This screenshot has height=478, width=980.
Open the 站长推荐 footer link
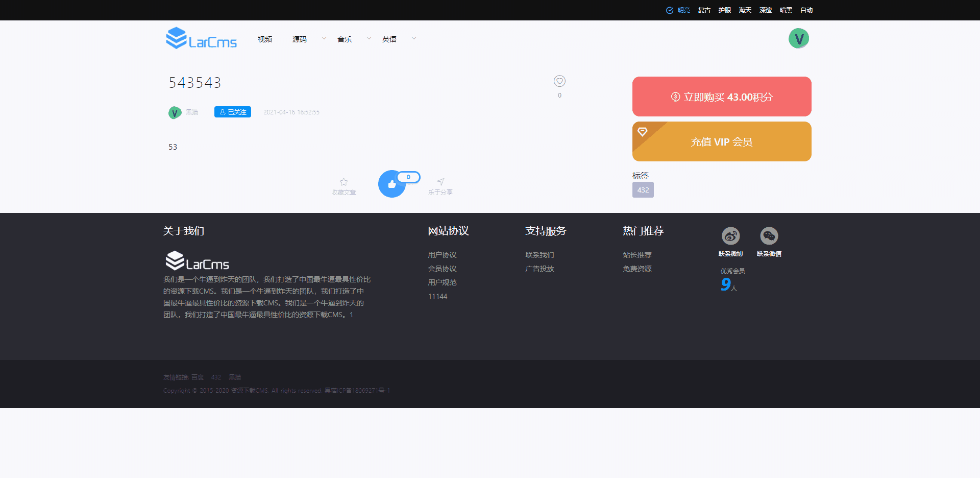638,255
